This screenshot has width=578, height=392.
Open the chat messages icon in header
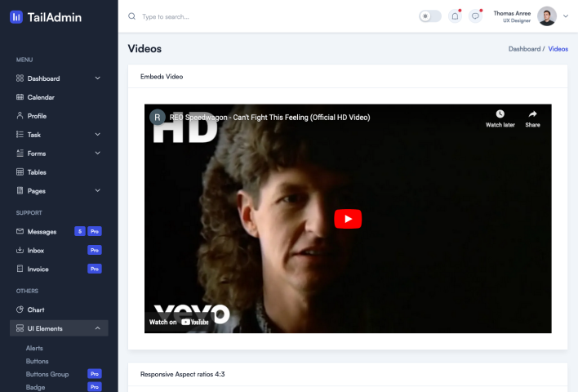coord(475,16)
